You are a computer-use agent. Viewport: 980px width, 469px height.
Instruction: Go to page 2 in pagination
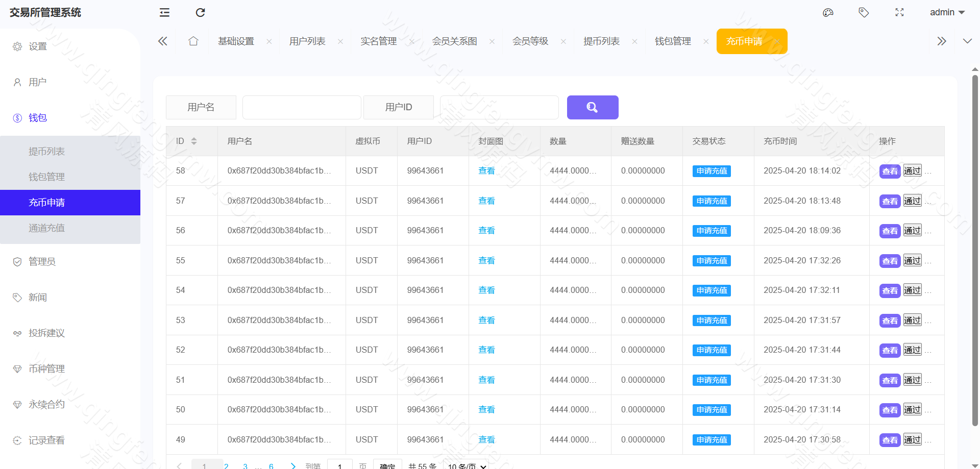click(x=226, y=465)
